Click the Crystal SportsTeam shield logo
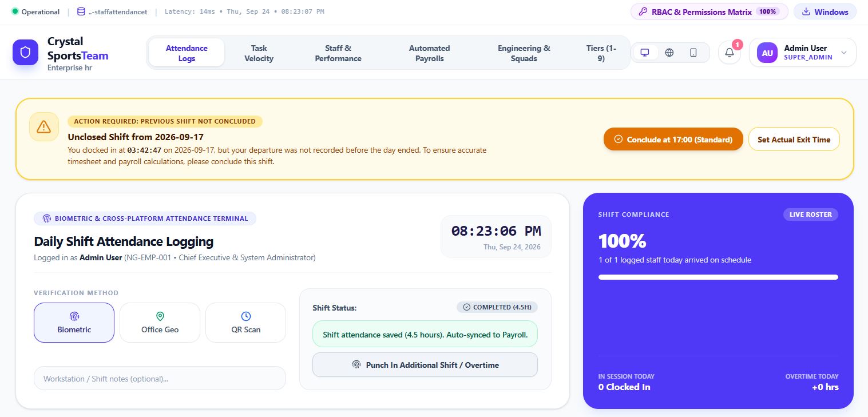Screen dimensions: 868x417 pyautogui.click(x=25, y=53)
